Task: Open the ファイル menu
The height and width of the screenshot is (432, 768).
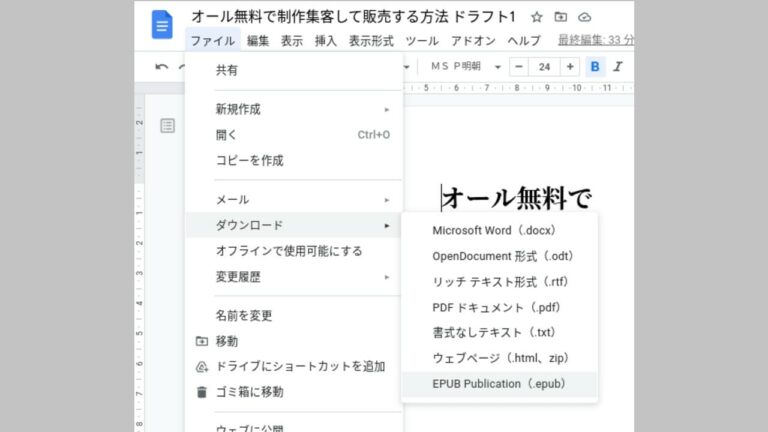Action: [213, 41]
